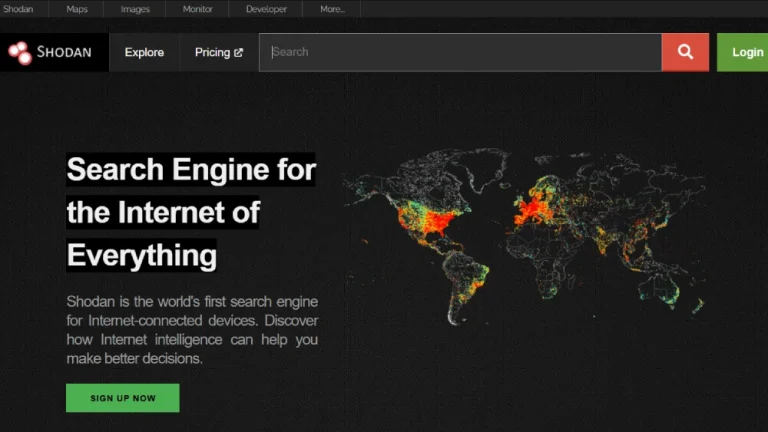The width and height of the screenshot is (768, 432).
Task: Click the green Login button
Action: (743, 52)
